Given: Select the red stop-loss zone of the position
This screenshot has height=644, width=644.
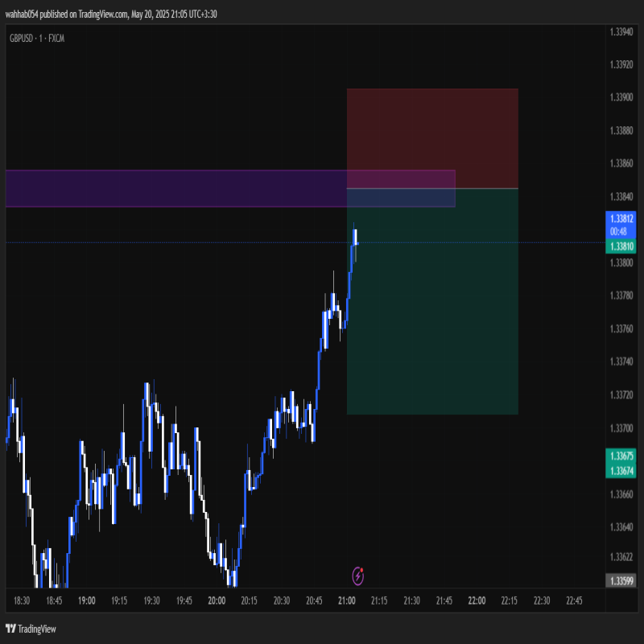Looking at the screenshot, I should 432,138.
